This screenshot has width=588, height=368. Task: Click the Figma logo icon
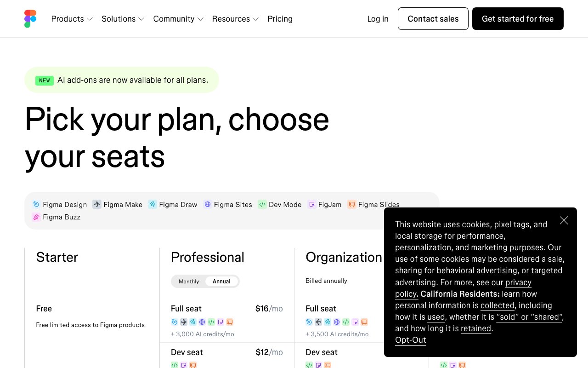click(x=30, y=19)
